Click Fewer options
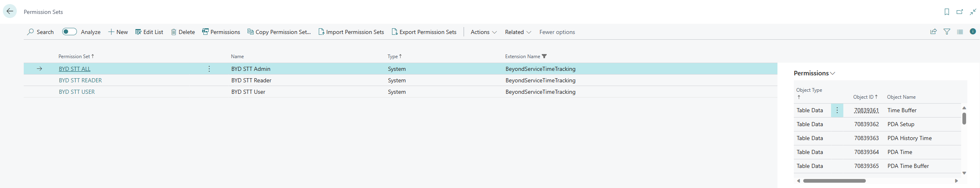 coord(557,32)
